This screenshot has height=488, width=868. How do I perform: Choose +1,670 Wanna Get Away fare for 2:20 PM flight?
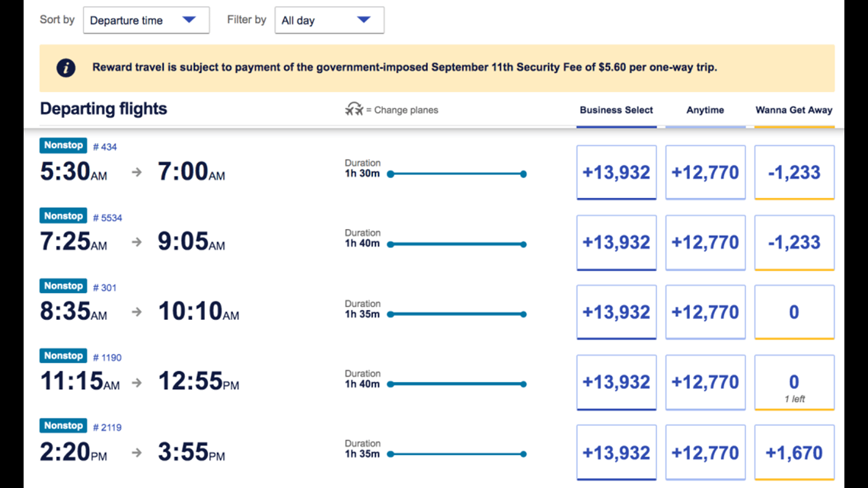tap(794, 452)
